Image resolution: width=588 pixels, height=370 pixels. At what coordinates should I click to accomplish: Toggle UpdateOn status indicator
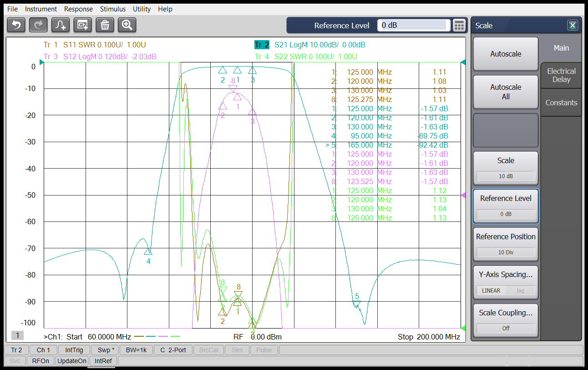(71, 361)
